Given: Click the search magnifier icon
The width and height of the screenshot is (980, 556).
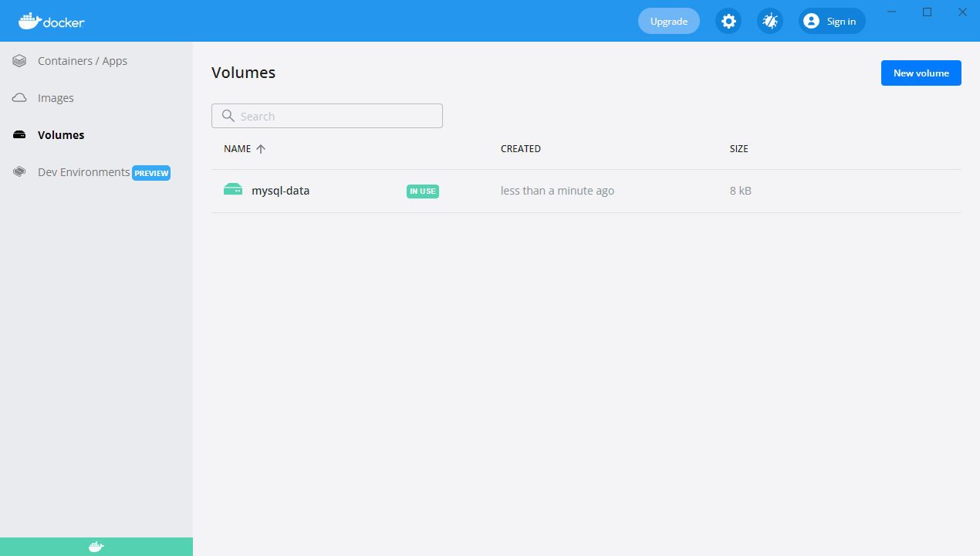Looking at the screenshot, I should click(228, 116).
